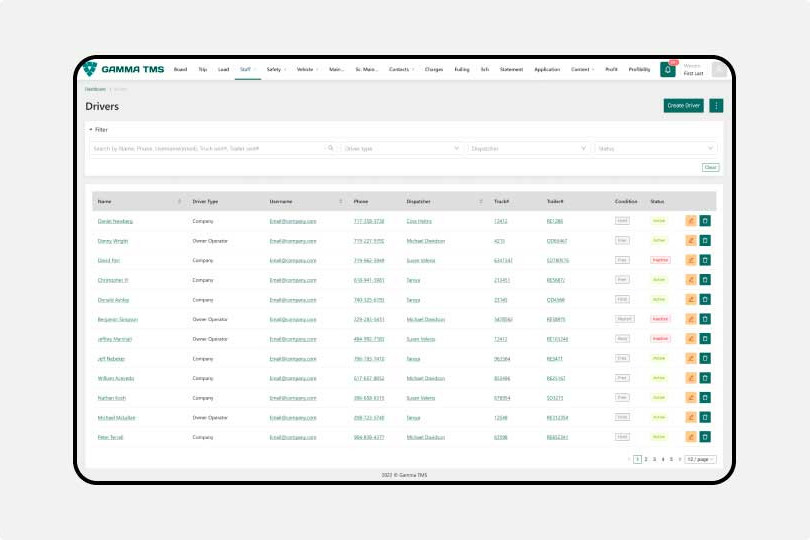Open the Staff menu in the navbar
Viewport: 810px width, 540px height.
[x=247, y=70]
